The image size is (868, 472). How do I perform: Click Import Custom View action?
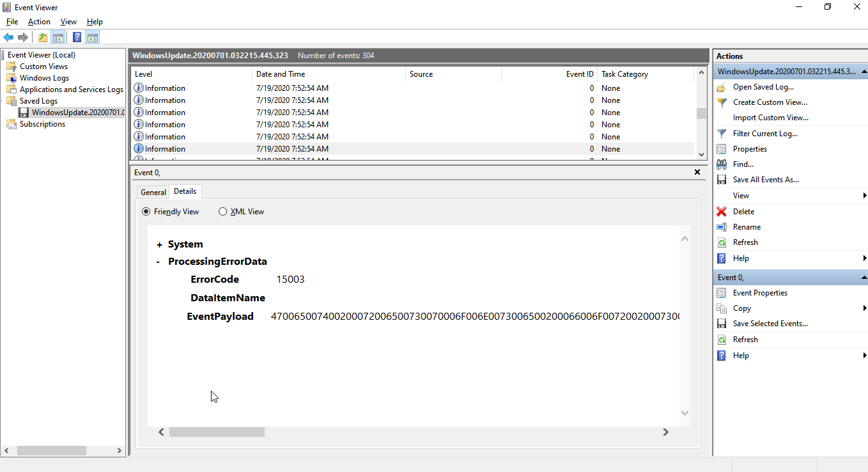click(x=770, y=118)
